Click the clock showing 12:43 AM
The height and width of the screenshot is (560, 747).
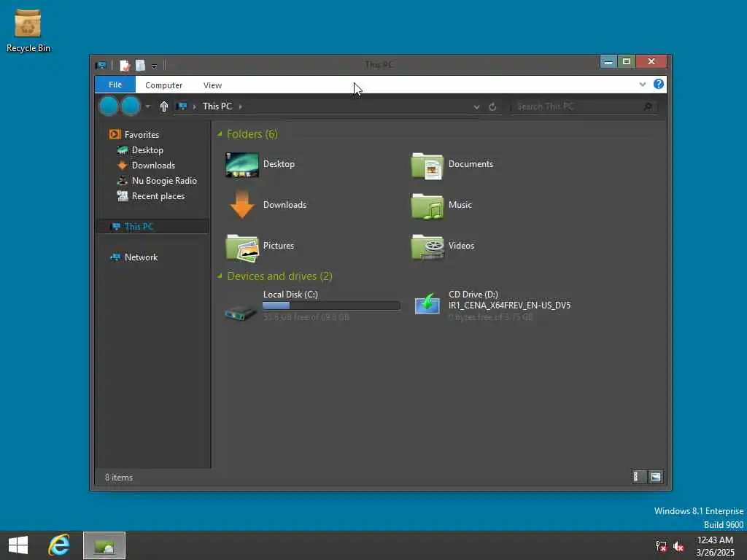click(715, 540)
